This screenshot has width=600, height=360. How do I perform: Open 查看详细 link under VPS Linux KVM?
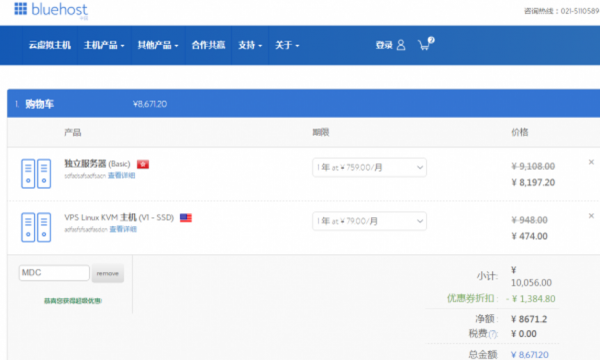pyautogui.click(x=123, y=229)
